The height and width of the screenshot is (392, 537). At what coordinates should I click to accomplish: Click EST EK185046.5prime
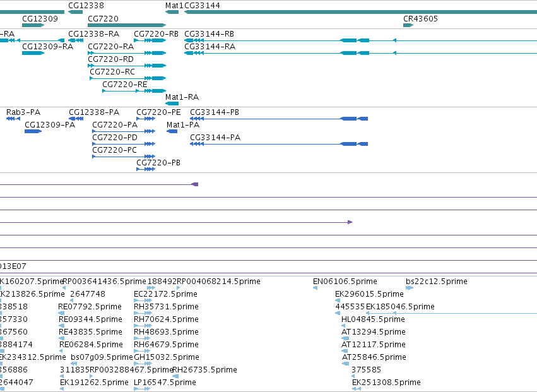pos(400,306)
